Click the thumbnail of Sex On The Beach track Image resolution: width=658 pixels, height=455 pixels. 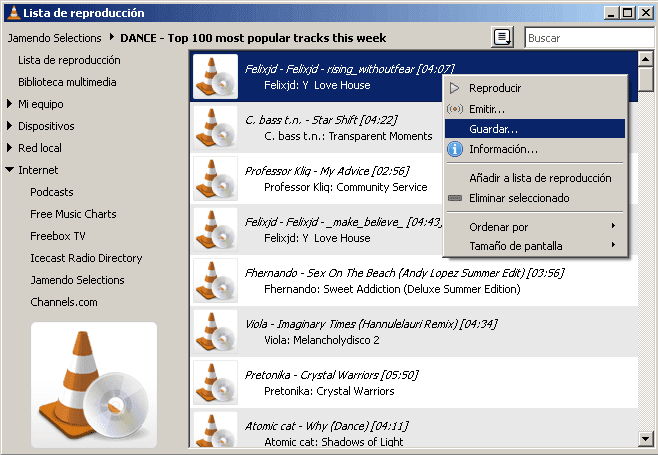216,280
